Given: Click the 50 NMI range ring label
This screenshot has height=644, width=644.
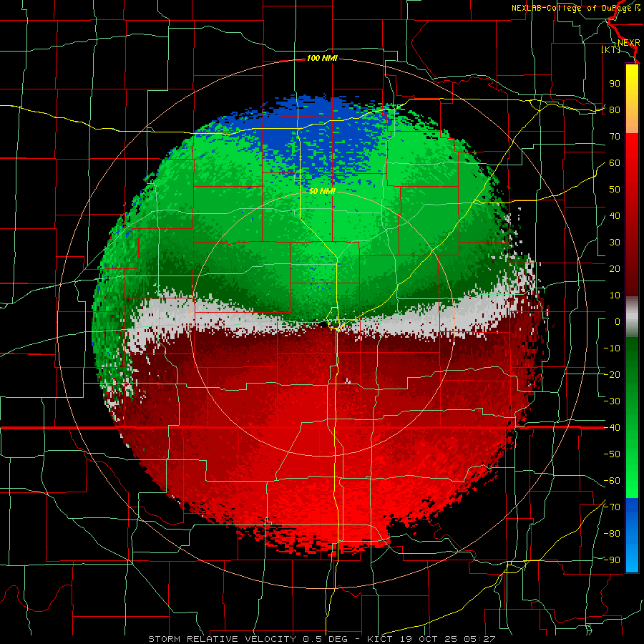Looking at the screenshot, I should coord(322,191).
